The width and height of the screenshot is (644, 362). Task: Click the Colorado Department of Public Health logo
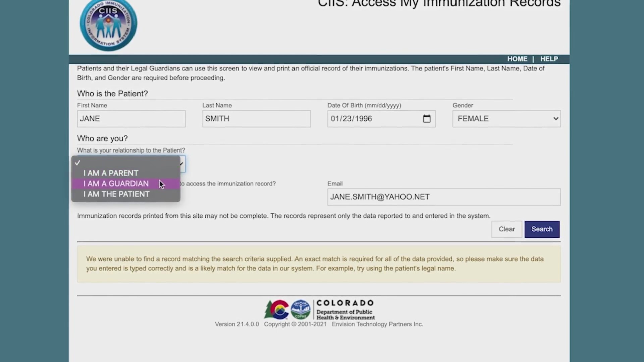tap(318, 309)
